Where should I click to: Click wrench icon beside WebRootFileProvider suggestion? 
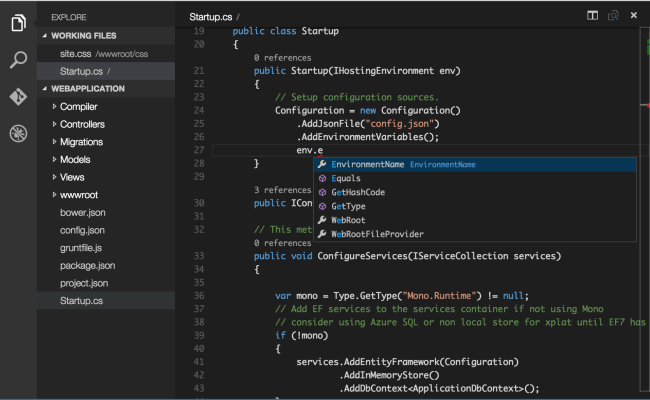[322, 234]
